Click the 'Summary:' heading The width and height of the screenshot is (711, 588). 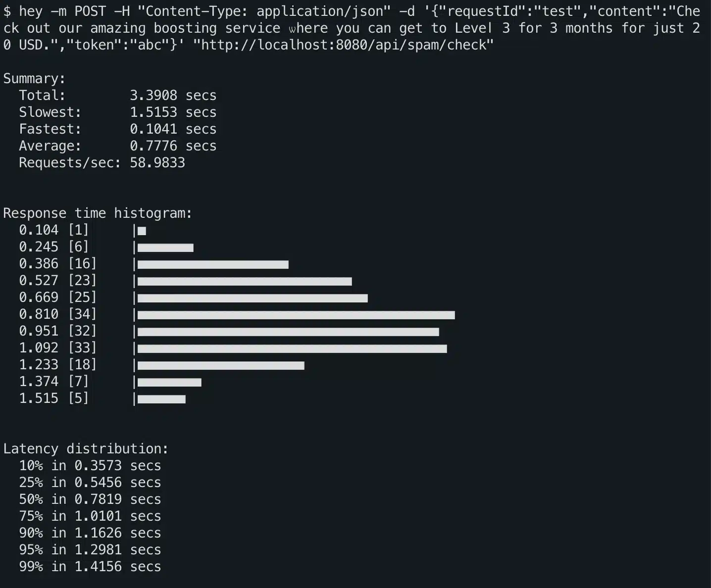pyautogui.click(x=34, y=79)
